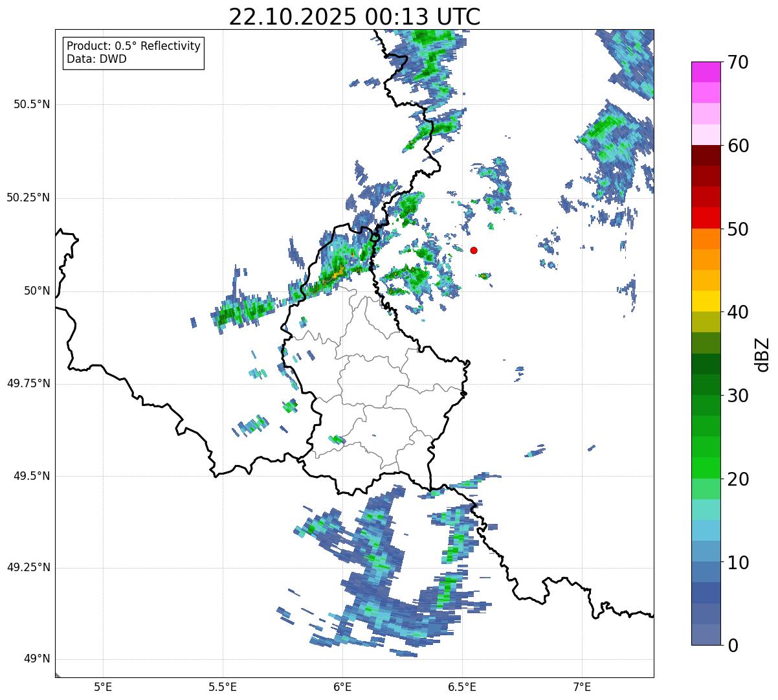Click the bright red colorbar swatch just above 50
The image size is (778, 700).
(x=706, y=218)
